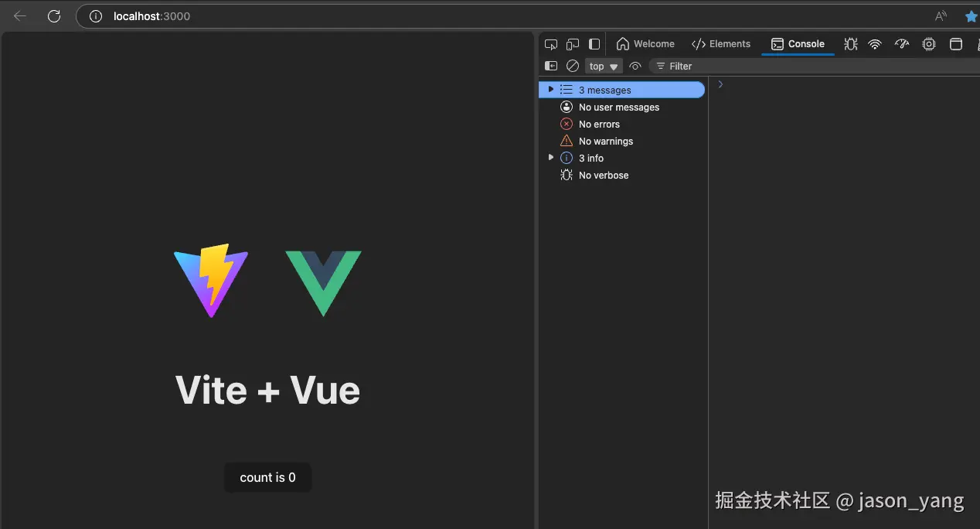This screenshot has height=529, width=980.
Task: Click the favorites star icon
Action: click(x=971, y=16)
